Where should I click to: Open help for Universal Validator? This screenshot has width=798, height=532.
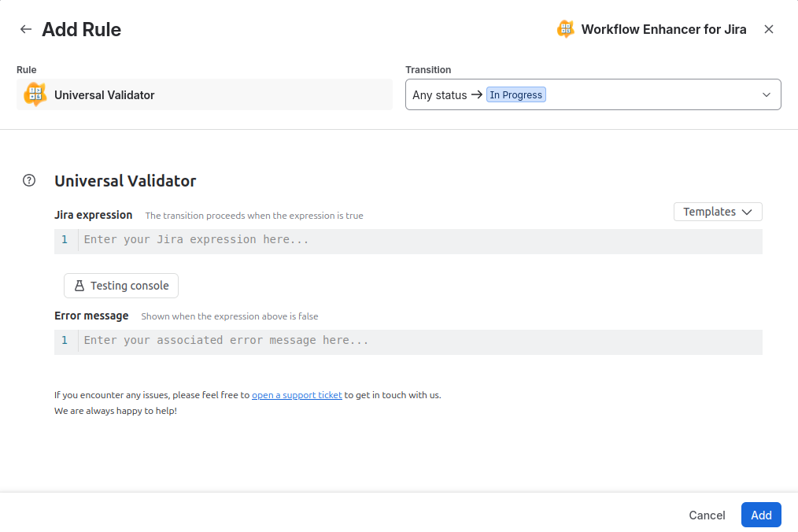point(29,180)
